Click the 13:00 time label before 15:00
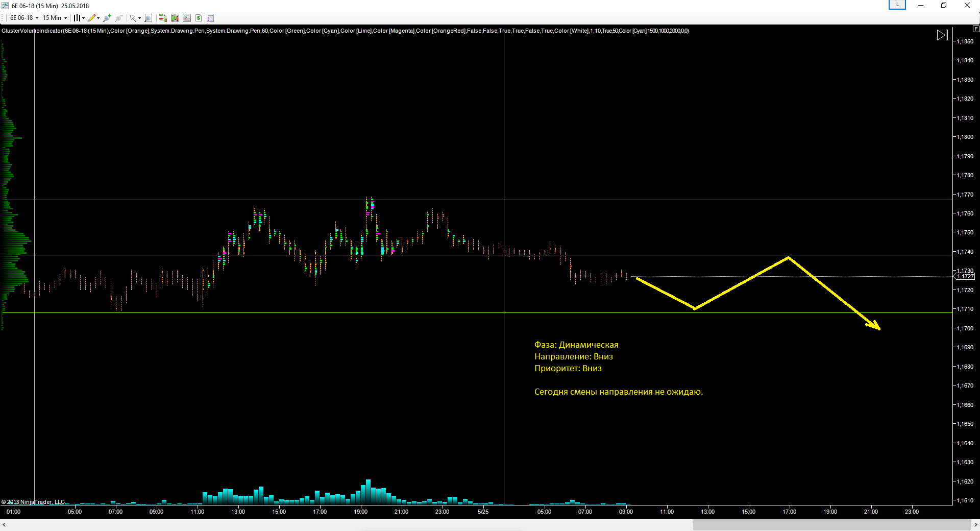 (238, 512)
